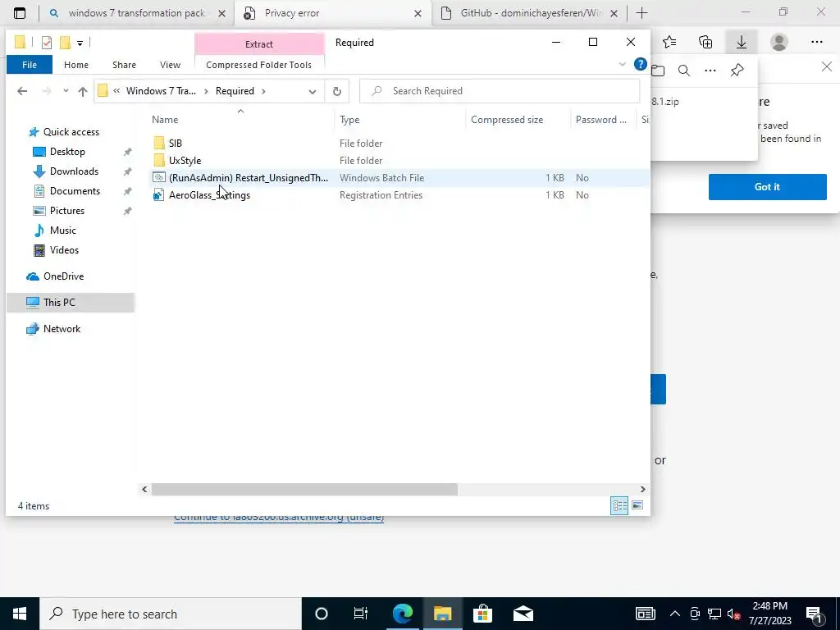Open the File menu tab

pyautogui.click(x=30, y=65)
